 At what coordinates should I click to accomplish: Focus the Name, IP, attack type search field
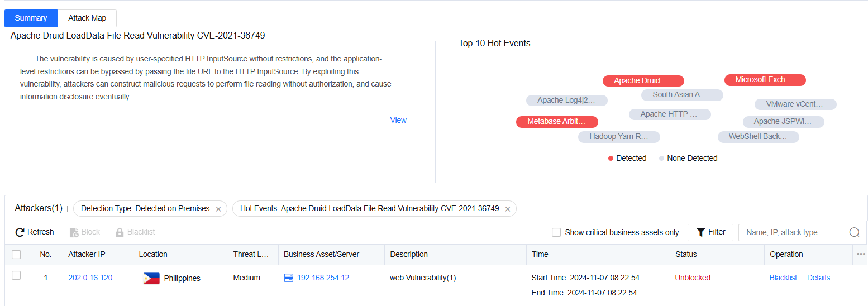796,232
